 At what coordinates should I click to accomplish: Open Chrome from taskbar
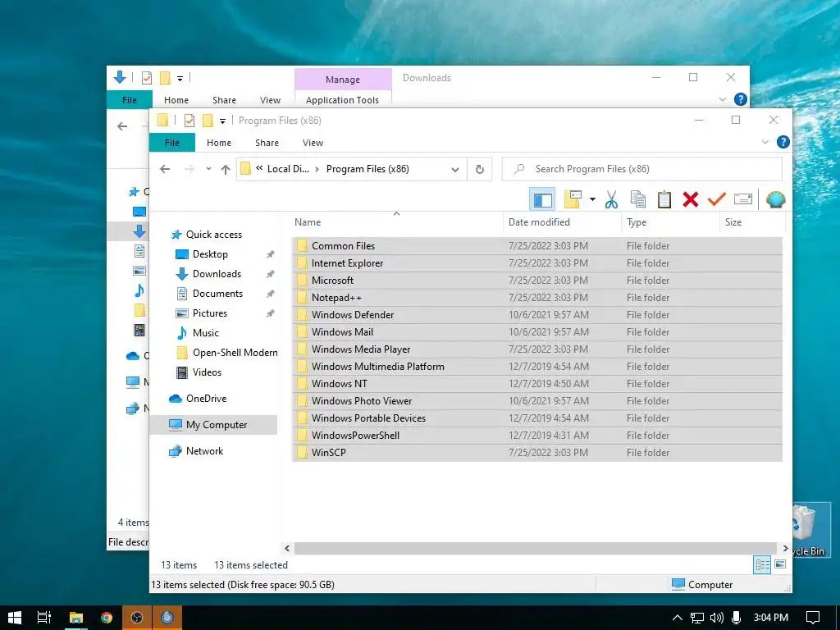tap(107, 618)
